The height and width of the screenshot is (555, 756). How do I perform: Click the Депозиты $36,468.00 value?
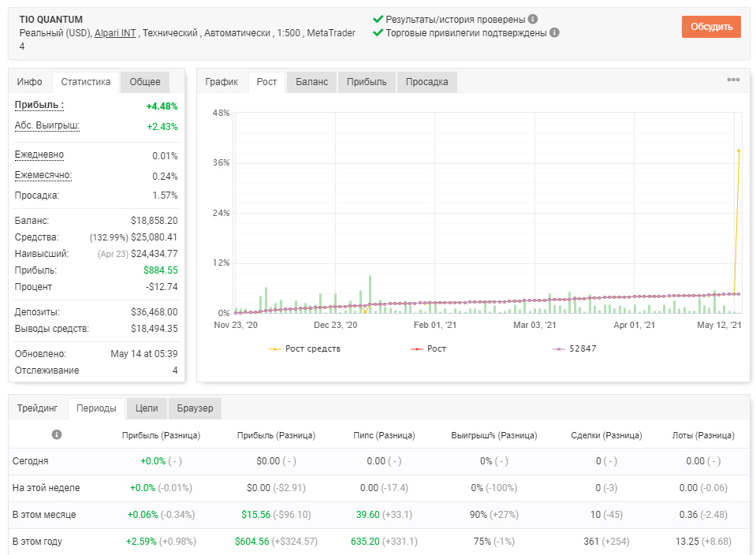155,312
